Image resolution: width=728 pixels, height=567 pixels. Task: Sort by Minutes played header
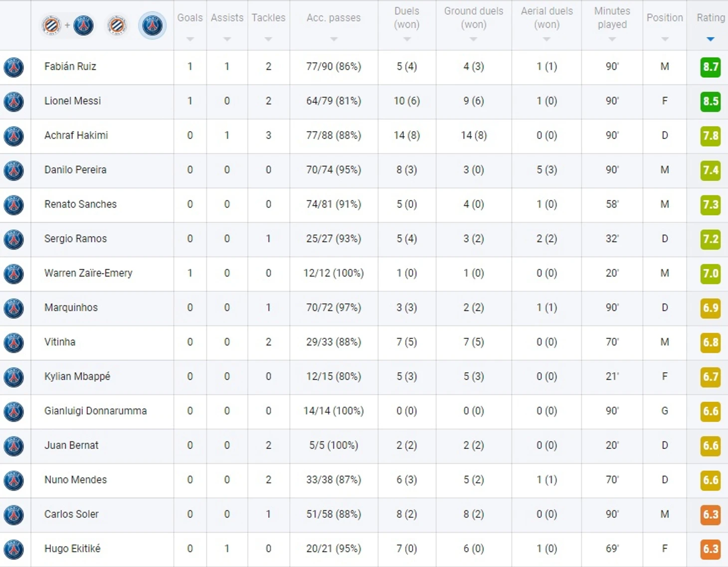(x=612, y=18)
